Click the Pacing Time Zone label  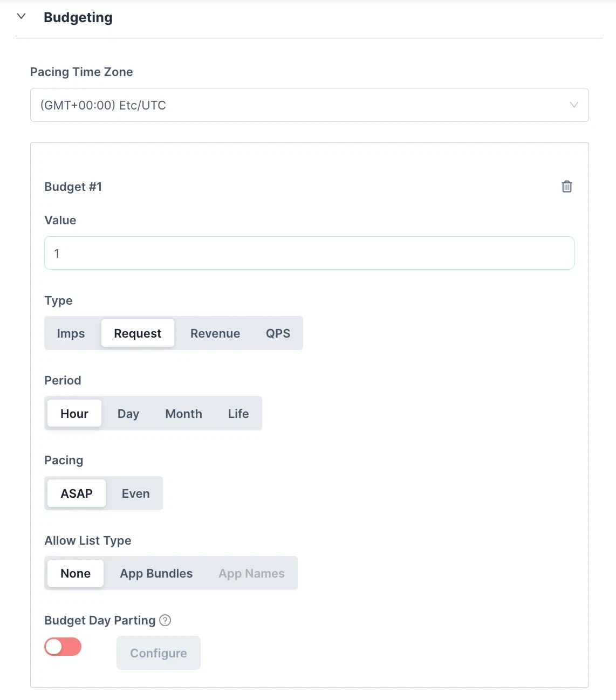tap(81, 72)
